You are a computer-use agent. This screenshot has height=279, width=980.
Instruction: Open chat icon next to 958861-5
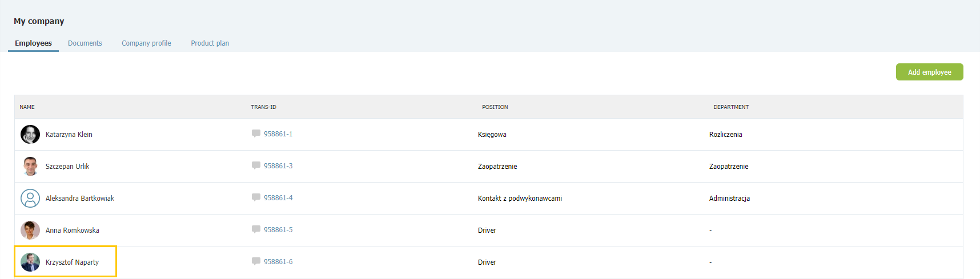coord(256,229)
